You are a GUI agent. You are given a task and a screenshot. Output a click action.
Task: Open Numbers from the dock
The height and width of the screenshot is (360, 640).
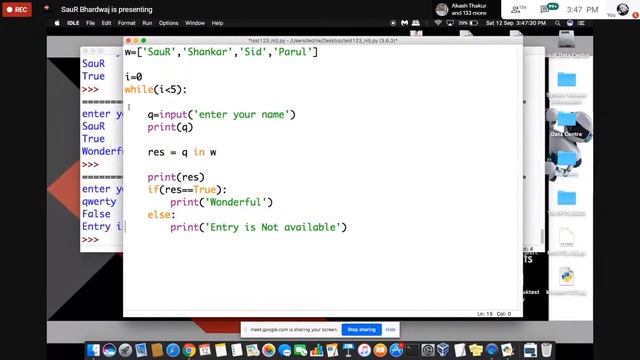tap(316, 350)
